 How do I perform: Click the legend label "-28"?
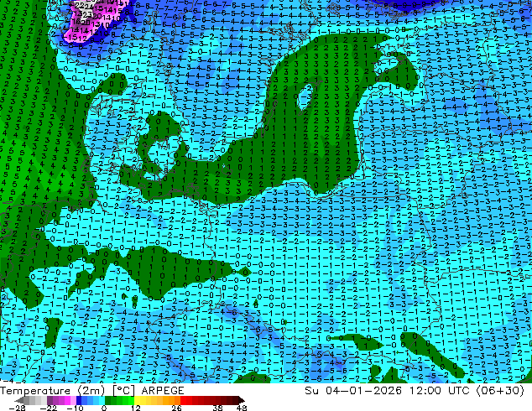18,408
